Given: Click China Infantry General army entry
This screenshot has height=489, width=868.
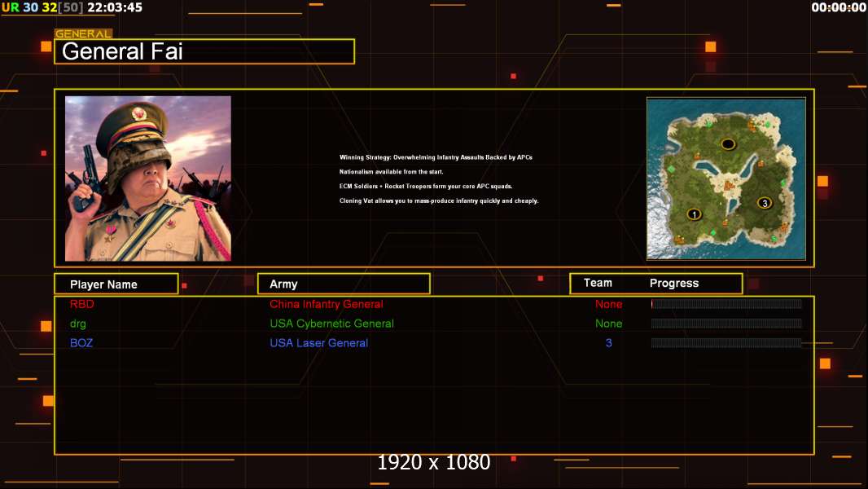Looking at the screenshot, I should coord(326,304).
